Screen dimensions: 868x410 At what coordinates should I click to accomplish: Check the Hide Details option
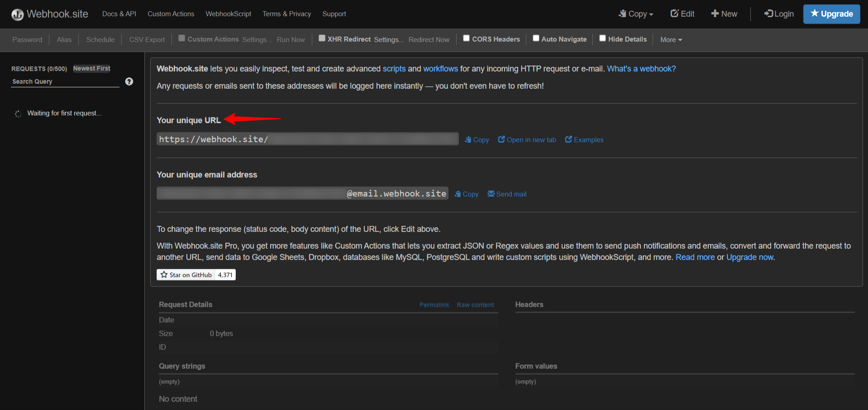[x=602, y=38]
